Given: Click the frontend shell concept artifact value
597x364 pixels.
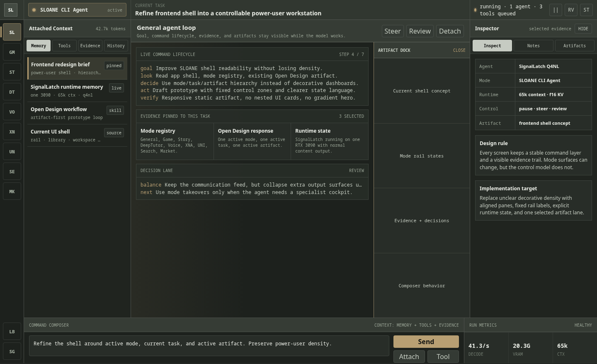Looking at the screenshot, I should click(x=544, y=123).
